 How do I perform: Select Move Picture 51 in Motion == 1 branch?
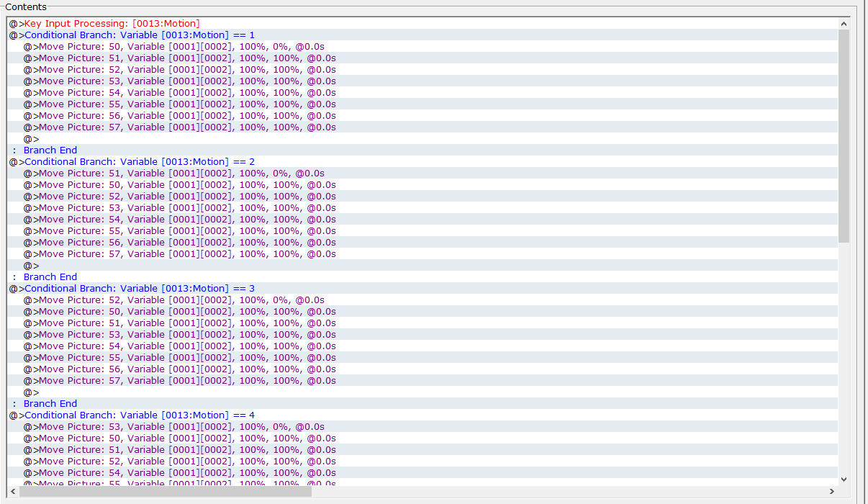[x=423, y=58]
